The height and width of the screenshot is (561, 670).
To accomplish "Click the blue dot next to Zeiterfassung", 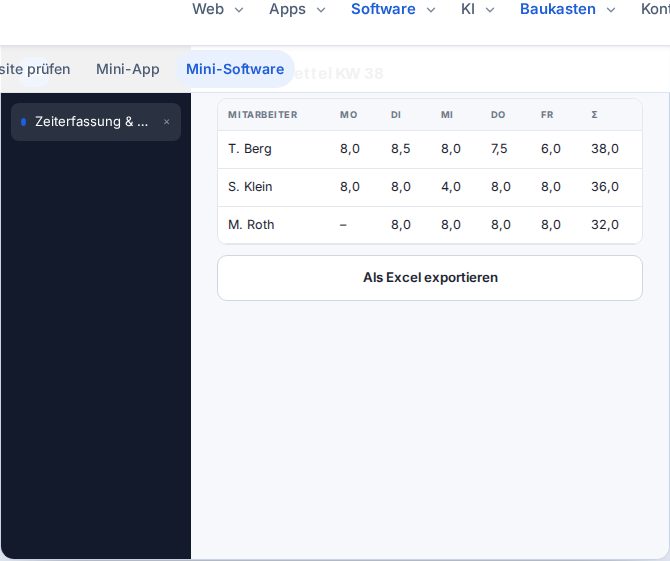I will tap(24, 122).
